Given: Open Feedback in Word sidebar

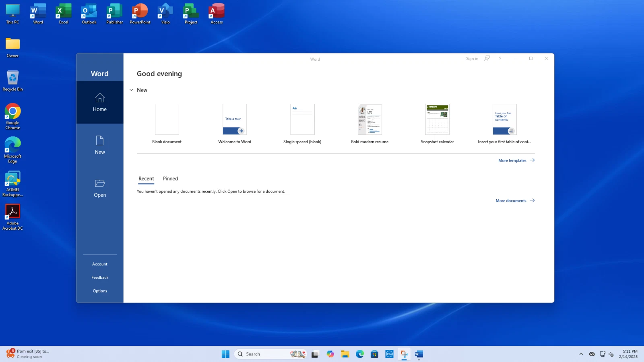Looking at the screenshot, I should coord(100,278).
